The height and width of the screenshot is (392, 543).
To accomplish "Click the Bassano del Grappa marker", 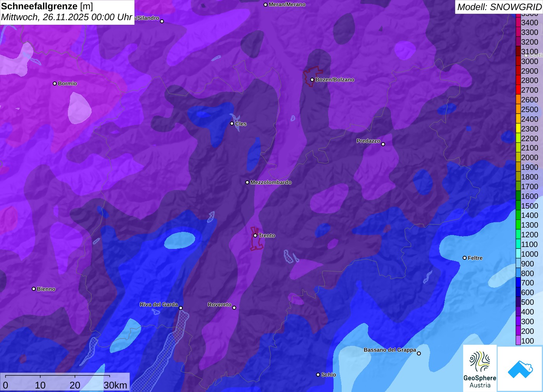I will tap(419, 353).
